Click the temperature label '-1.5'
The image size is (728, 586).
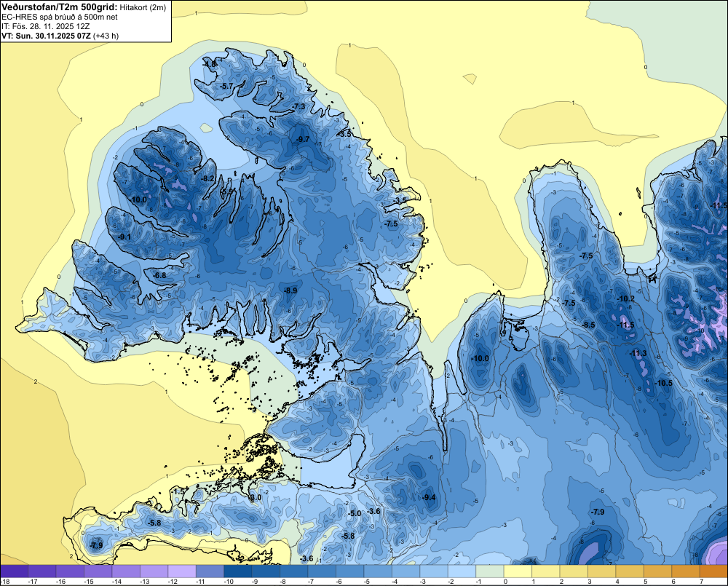(178, 491)
